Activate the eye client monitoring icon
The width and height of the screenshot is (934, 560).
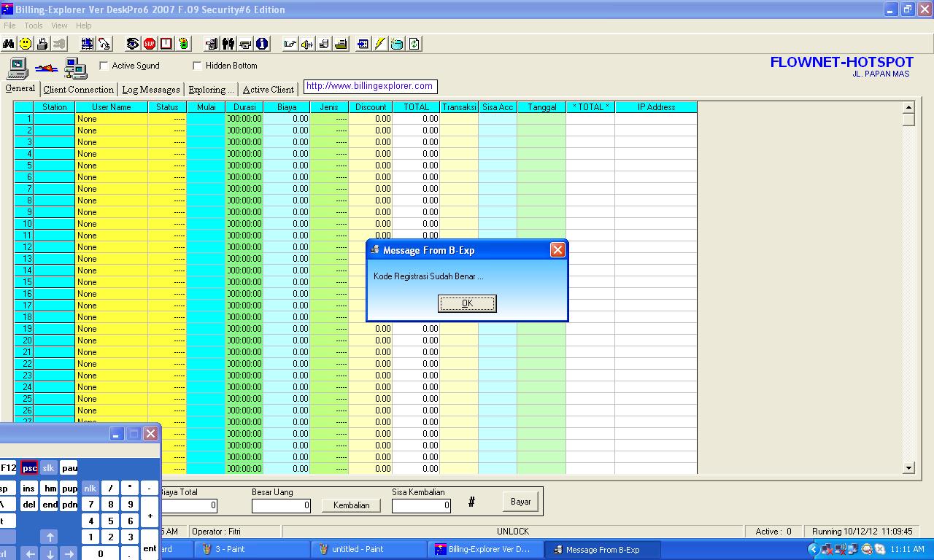click(x=132, y=43)
